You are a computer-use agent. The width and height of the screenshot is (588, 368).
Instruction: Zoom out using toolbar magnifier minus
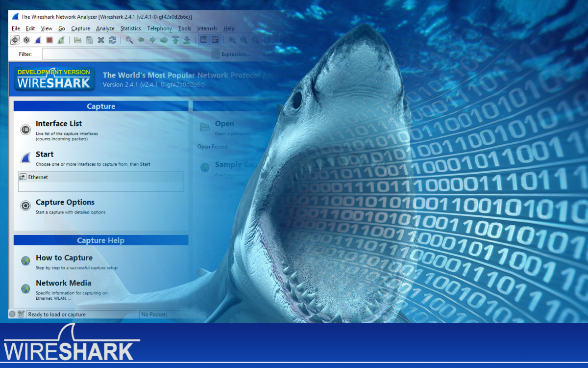(x=244, y=40)
